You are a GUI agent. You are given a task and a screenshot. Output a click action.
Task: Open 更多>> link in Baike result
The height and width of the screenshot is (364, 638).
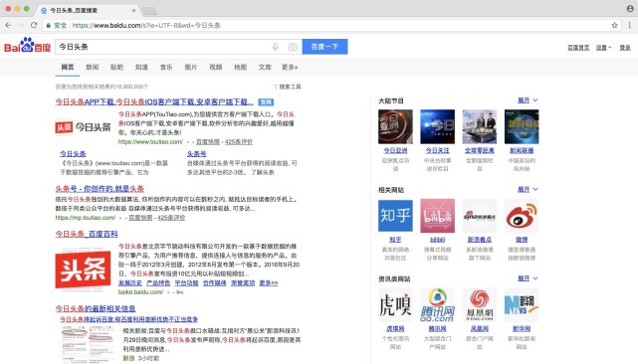tap(269, 283)
